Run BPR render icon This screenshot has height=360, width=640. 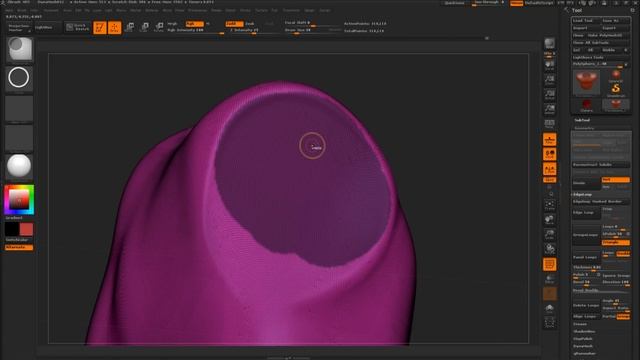point(549,43)
